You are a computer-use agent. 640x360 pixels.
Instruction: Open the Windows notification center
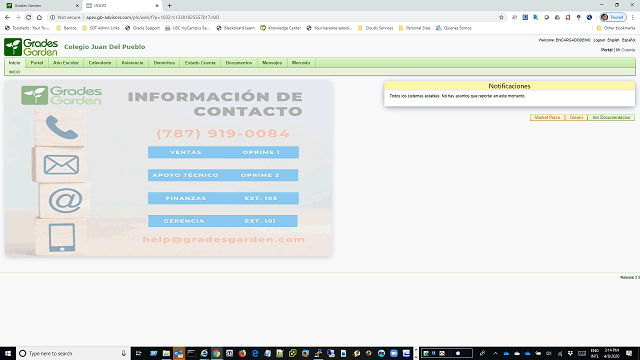629,353
